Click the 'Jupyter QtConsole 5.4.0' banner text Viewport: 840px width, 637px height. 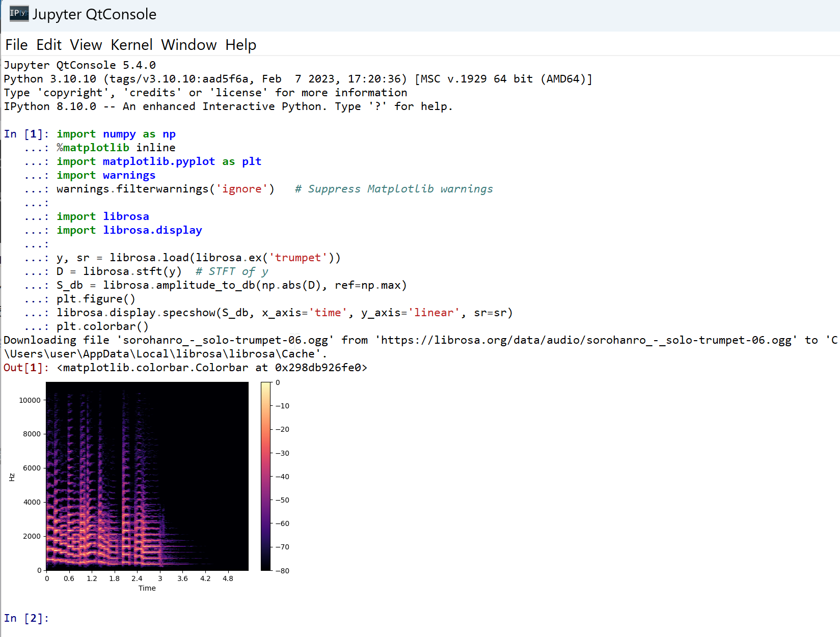80,65
